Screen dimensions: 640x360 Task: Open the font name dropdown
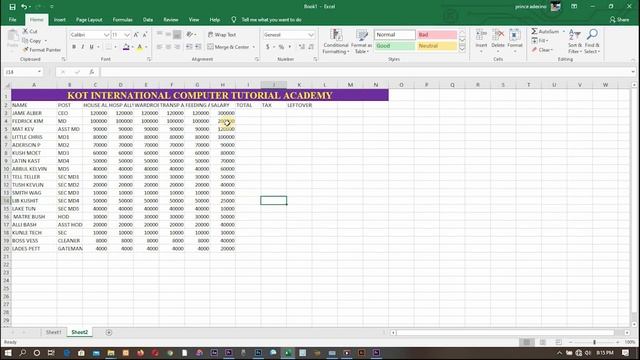click(x=106, y=35)
